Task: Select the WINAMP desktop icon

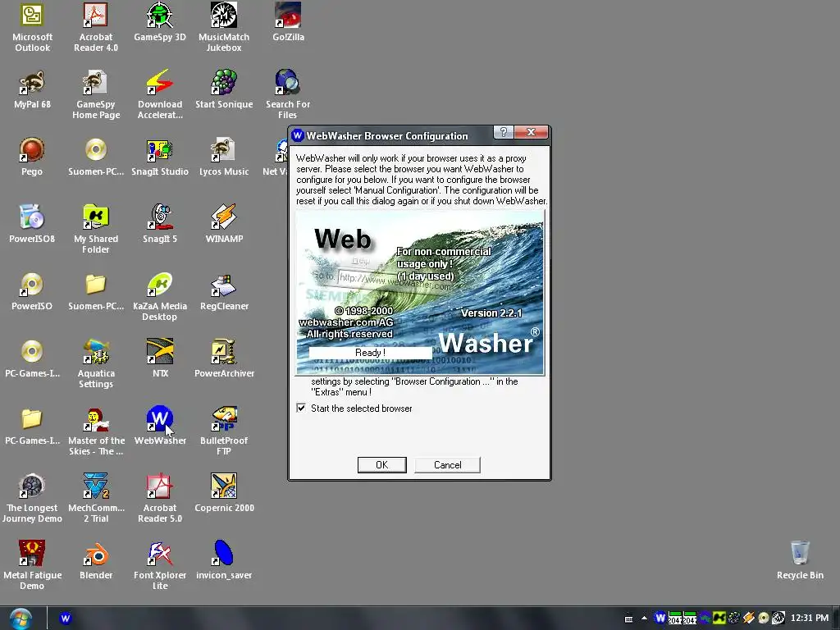Action: (224, 224)
